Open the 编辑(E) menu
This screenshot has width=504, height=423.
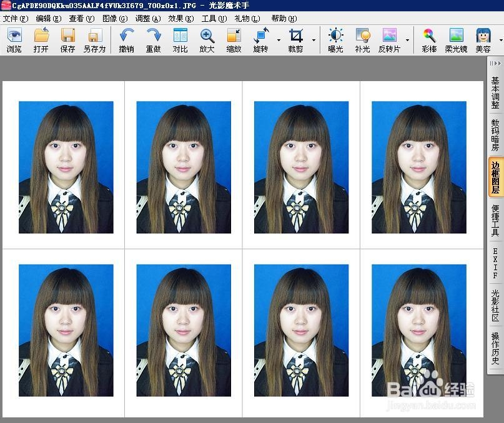pos(49,19)
